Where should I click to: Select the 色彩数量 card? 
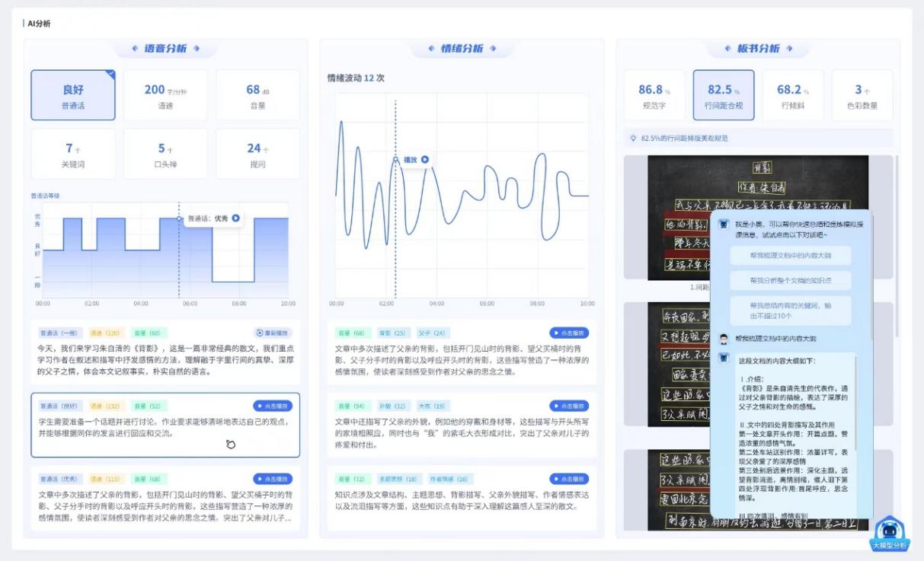[862, 95]
